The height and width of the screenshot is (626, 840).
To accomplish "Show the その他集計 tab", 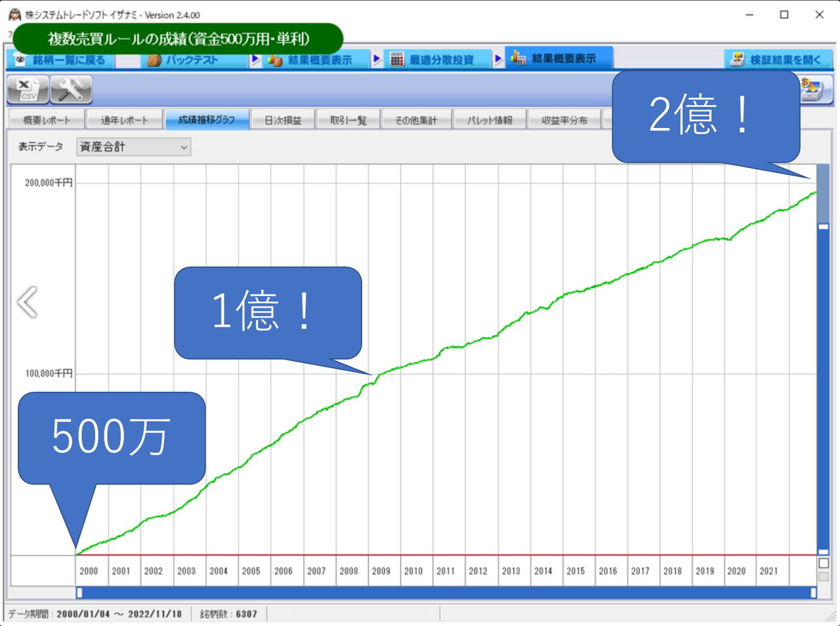I will (x=416, y=120).
